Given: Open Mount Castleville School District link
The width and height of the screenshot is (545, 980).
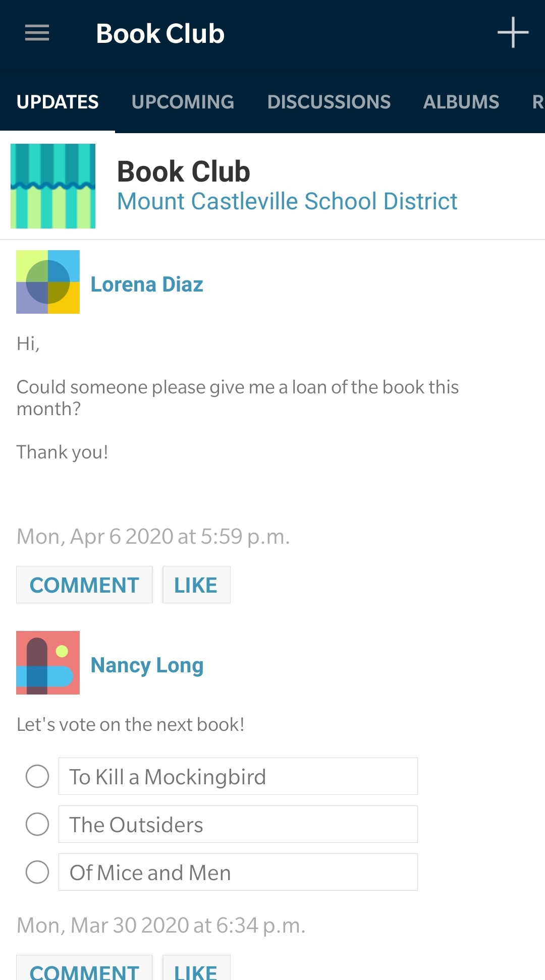Looking at the screenshot, I should [x=287, y=201].
